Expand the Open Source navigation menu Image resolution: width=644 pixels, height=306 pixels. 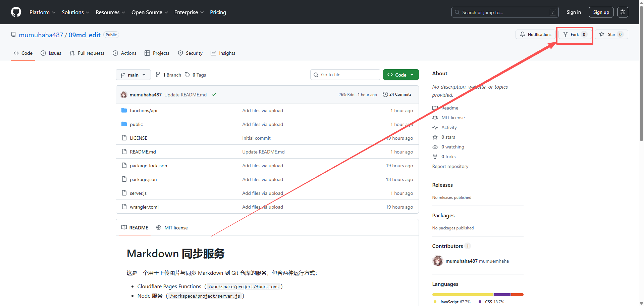pyautogui.click(x=150, y=12)
